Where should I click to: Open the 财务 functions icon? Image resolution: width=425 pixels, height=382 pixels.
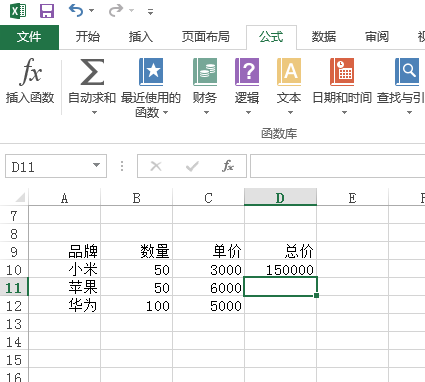(205, 72)
